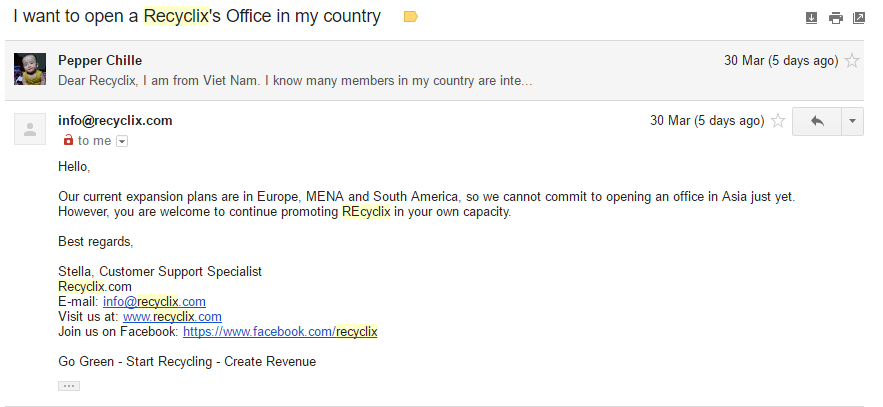Click the Pepper Chille sender name
Image resolution: width=883 pixels, height=407 pixels.
[x=100, y=61]
